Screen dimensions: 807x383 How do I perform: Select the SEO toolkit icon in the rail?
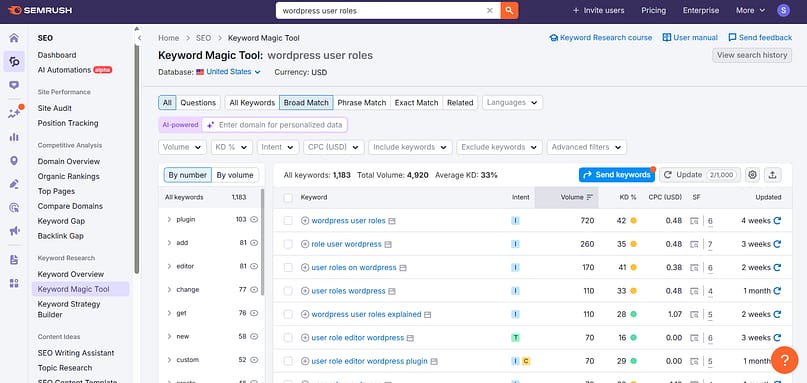coord(14,62)
